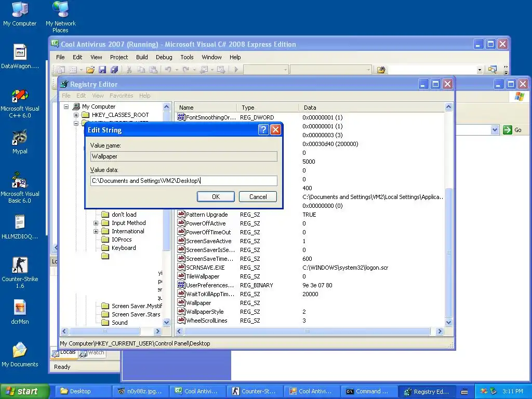The width and height of the screenshot is (532, 399).
Task: Click the My Computer desktop icon
Action: [20, 14]
